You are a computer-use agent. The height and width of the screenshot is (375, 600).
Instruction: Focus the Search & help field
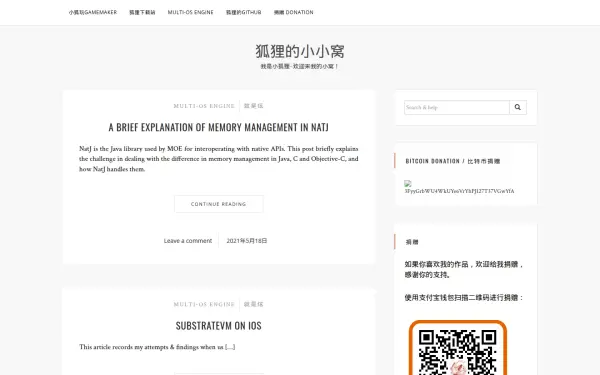tap(457, 107)
